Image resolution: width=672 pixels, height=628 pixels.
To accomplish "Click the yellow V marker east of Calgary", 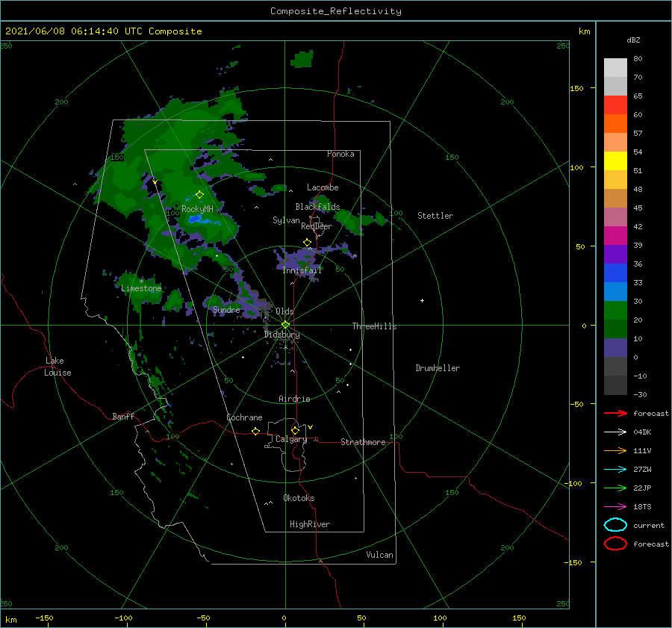I will [311, 427].
